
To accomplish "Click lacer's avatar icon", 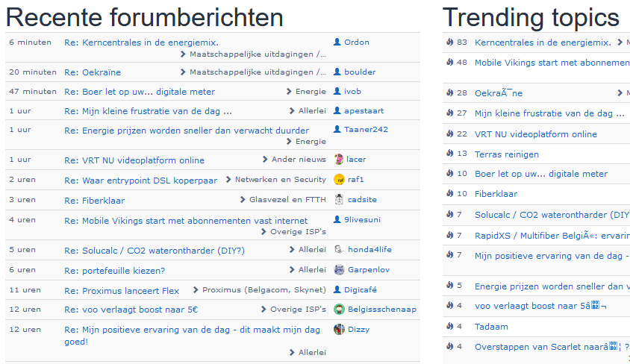I will (x=339, y=159).
